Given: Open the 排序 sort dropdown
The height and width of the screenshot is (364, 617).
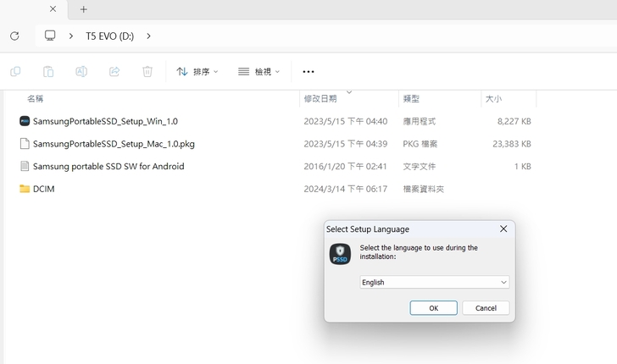Looking at the screenshot, I should 197,72.
